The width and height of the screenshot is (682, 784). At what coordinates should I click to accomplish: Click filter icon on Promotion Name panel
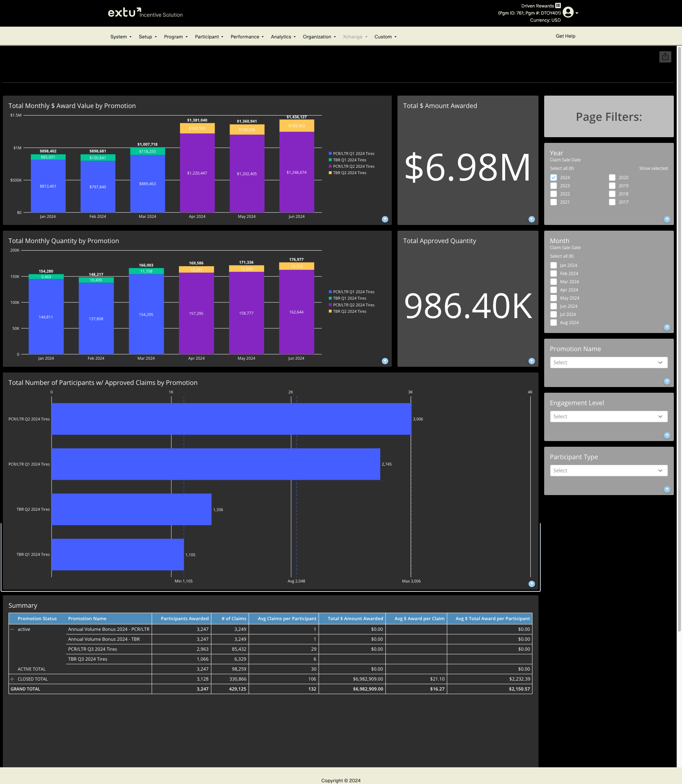click(667, 381)
